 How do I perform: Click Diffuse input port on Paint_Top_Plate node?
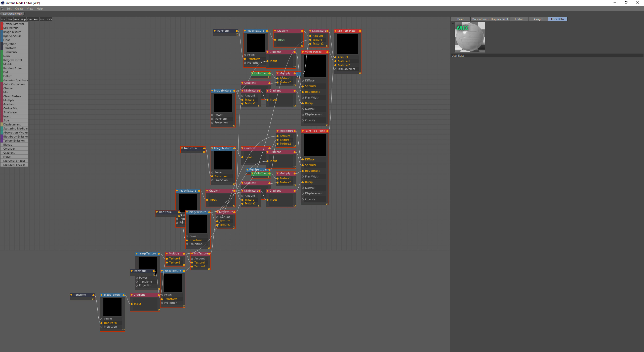click(303, 160)
